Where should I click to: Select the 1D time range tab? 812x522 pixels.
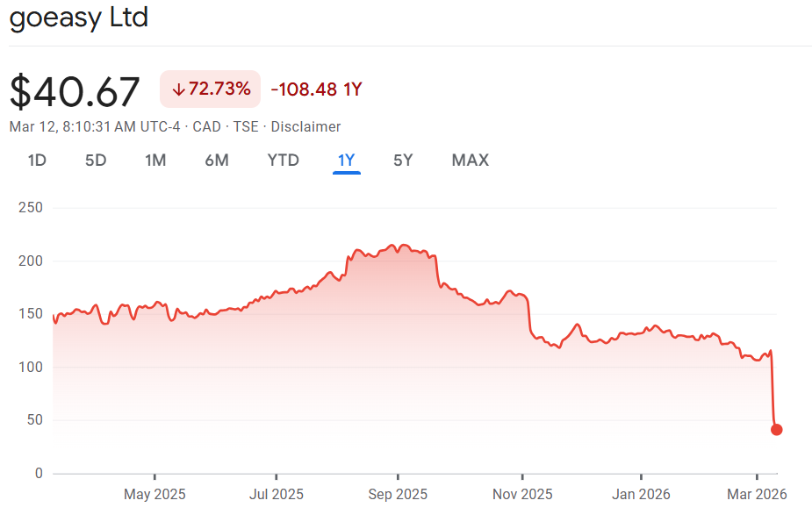(x=37, y=161)
